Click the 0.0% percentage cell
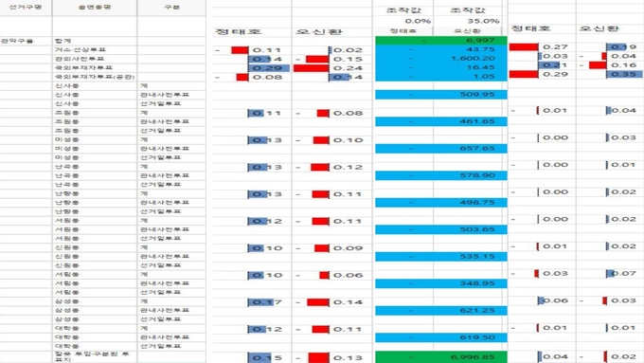The height and width of the screenshot is (363, 644). pyautogui.click(x=403, y=21)
